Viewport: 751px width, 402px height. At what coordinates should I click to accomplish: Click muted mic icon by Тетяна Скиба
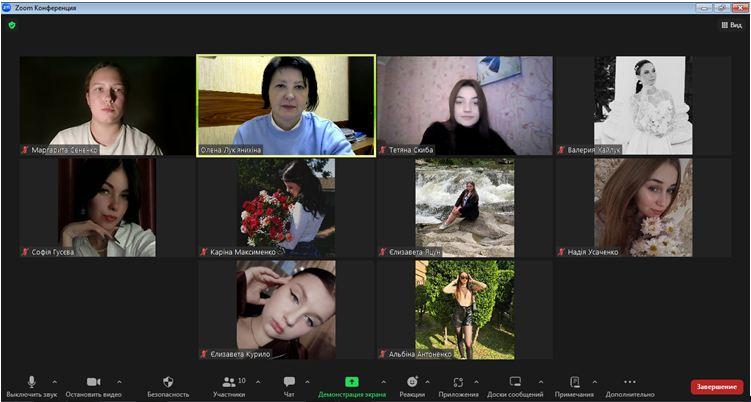point(383,150)
